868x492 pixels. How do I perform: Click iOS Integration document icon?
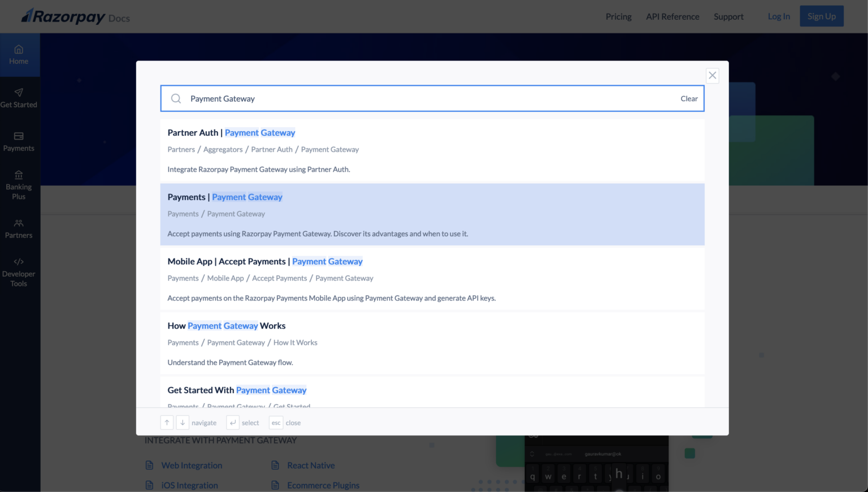point(149,485)
